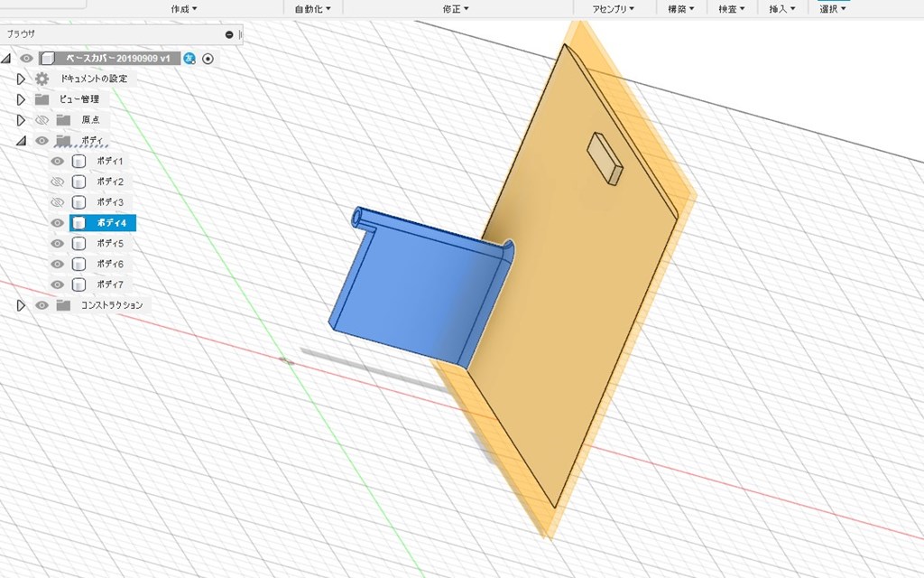Click the small wooden block on the panel
Viewport: 924px width, 578px height.
[x=604, y=159]
